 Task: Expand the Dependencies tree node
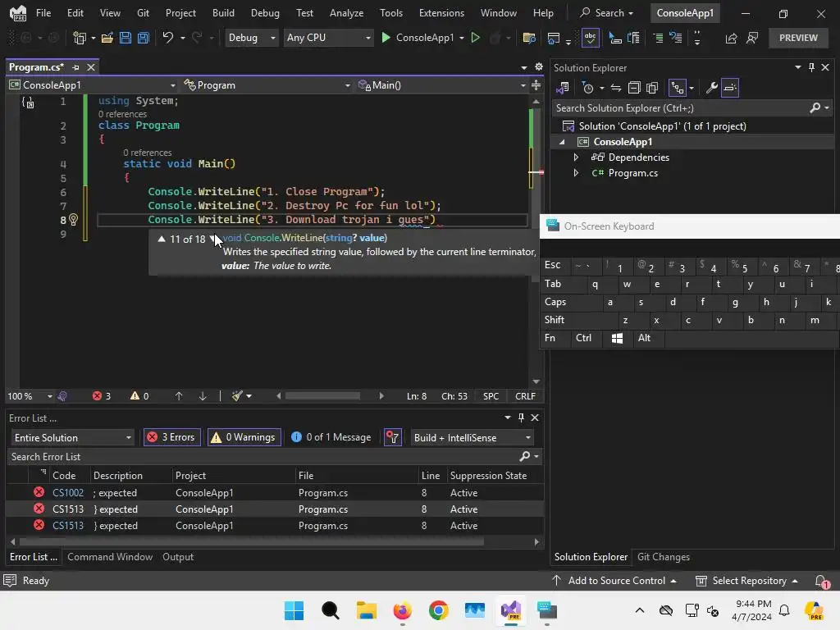pyautogui.click(x=576, y=157)
